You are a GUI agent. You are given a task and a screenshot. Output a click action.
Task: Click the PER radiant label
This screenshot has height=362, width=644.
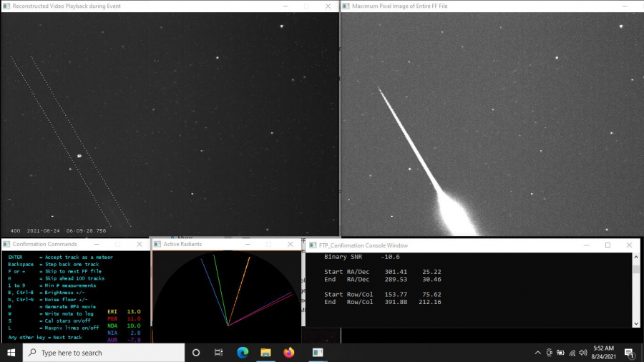click(112, 319)
